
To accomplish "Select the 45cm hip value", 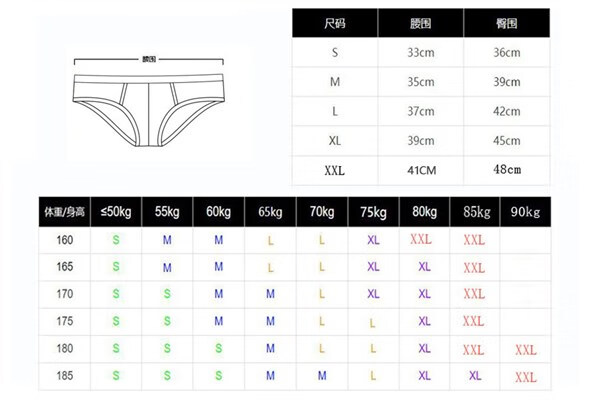I will click(507, 140).
